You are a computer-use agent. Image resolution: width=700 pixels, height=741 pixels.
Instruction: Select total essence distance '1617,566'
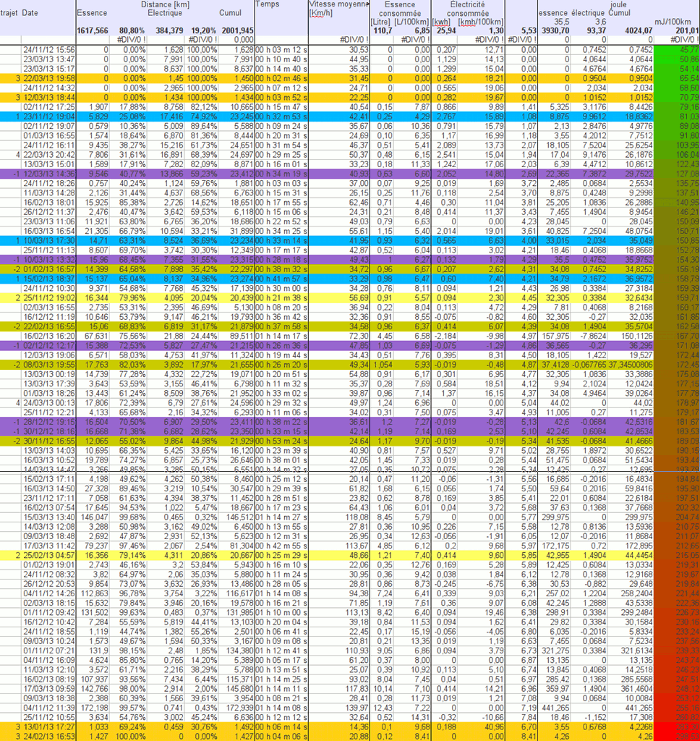point(93,30)
